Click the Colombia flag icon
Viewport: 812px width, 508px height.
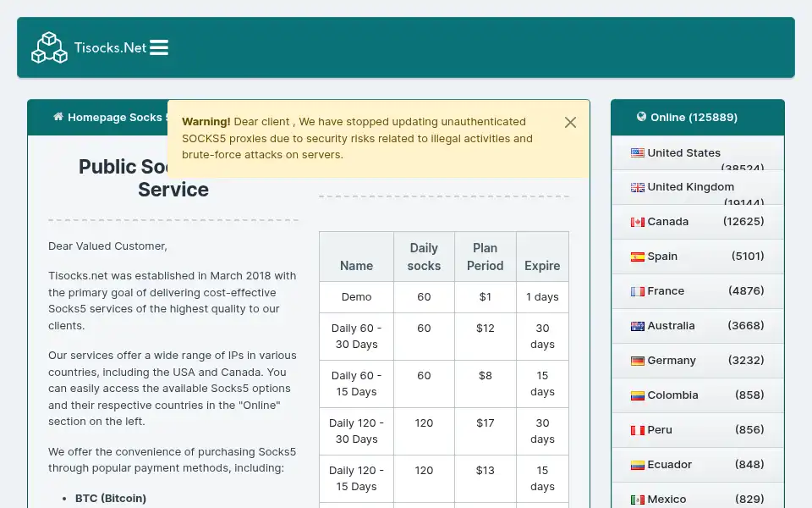[638, 395]
